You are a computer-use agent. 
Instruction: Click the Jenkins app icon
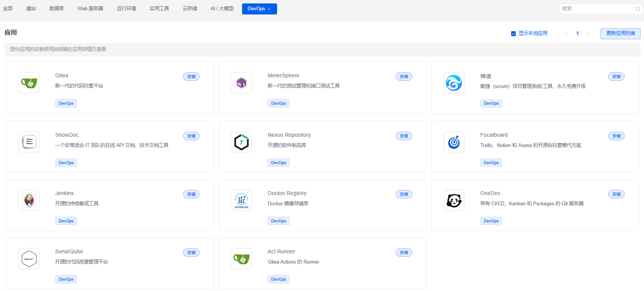point(29,200)
